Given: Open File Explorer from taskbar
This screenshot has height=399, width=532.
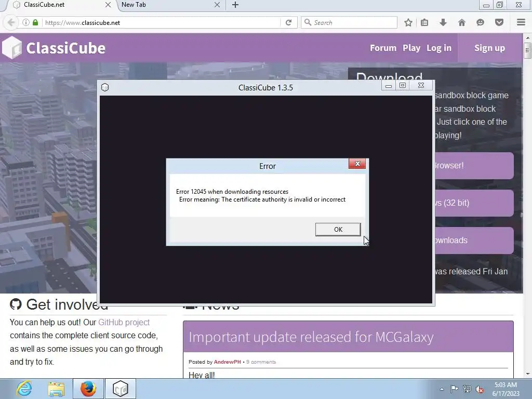Looking at the screenshot, I should tap(56, 389).
